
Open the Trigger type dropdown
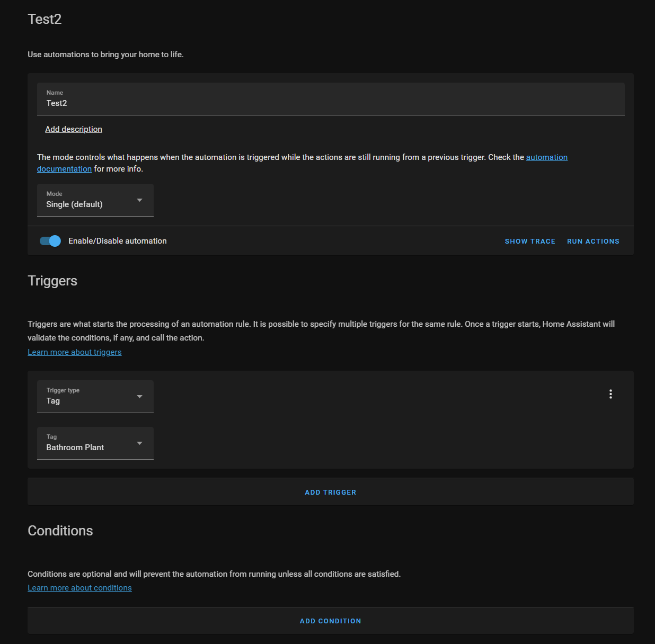tap(95, 397)
